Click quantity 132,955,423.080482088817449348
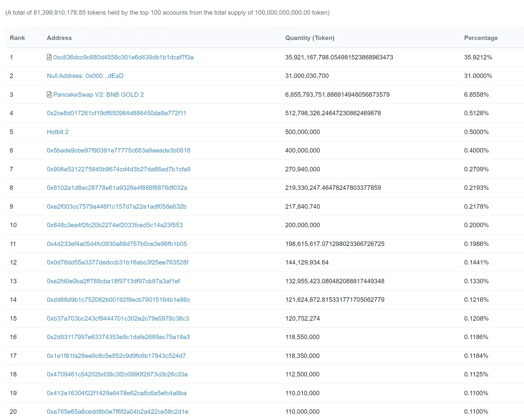 click(335, 281)
